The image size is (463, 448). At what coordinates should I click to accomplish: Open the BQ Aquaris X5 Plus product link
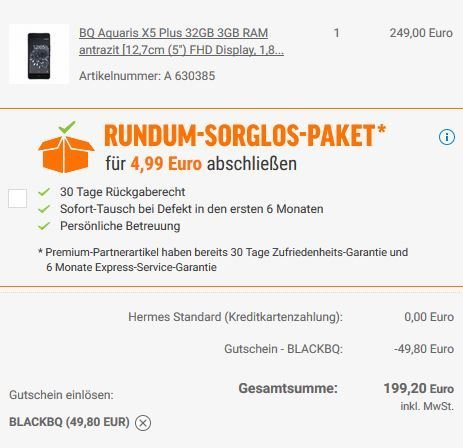(x=181, y=41)
